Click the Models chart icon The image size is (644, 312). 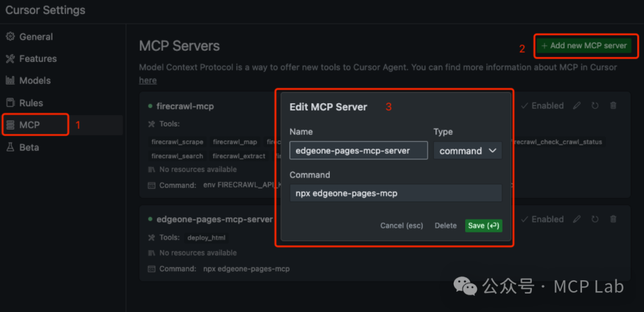pyautogui.click(x=10, y=81)
